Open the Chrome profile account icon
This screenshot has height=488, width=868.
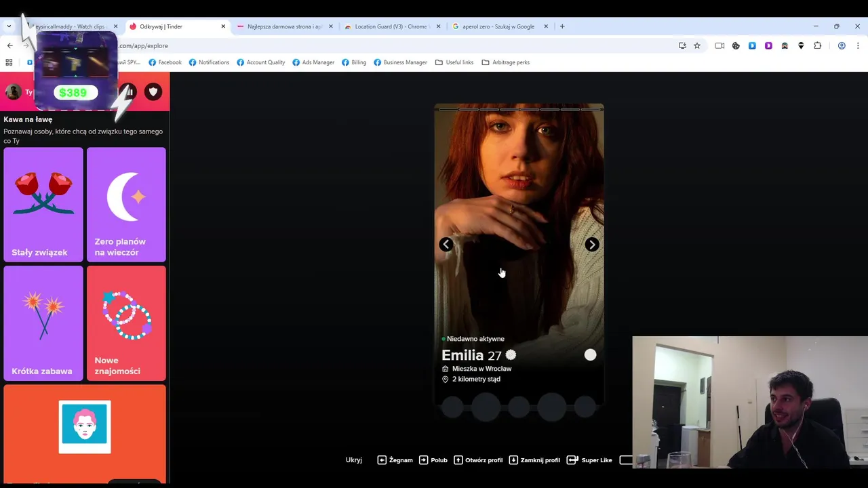(x=842, y=45)
